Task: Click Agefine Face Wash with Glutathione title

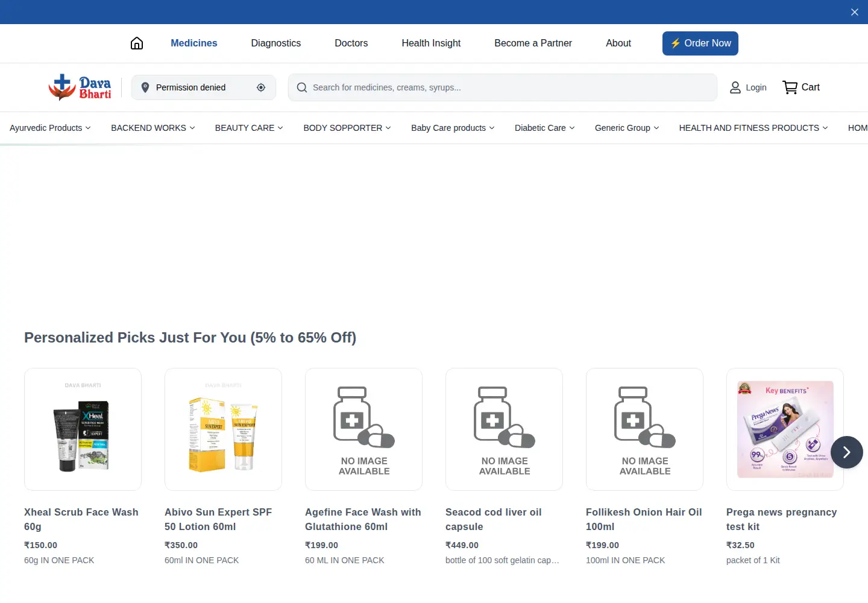Action: 363,519
